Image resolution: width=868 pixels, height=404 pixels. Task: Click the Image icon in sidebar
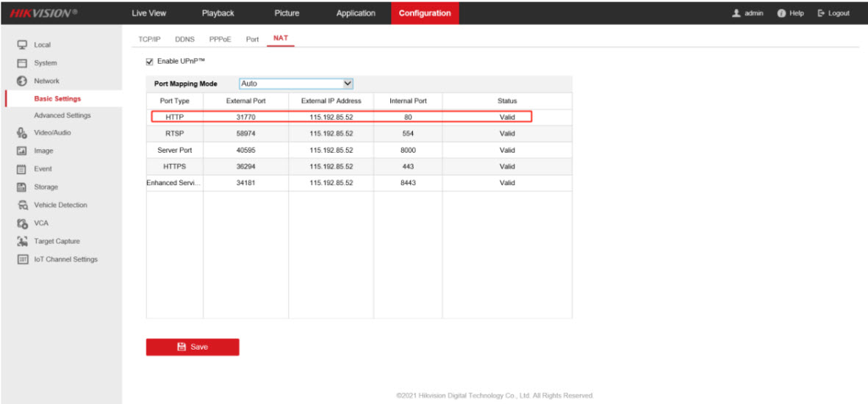pyautogui.click(x=22, y=151)
